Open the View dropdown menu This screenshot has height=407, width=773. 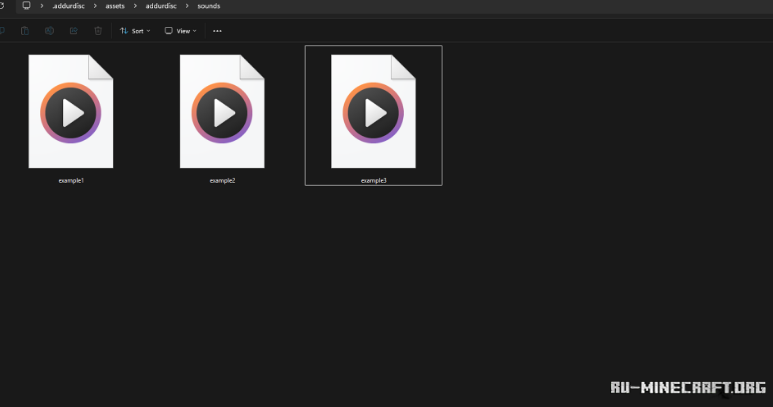[180, 31]
